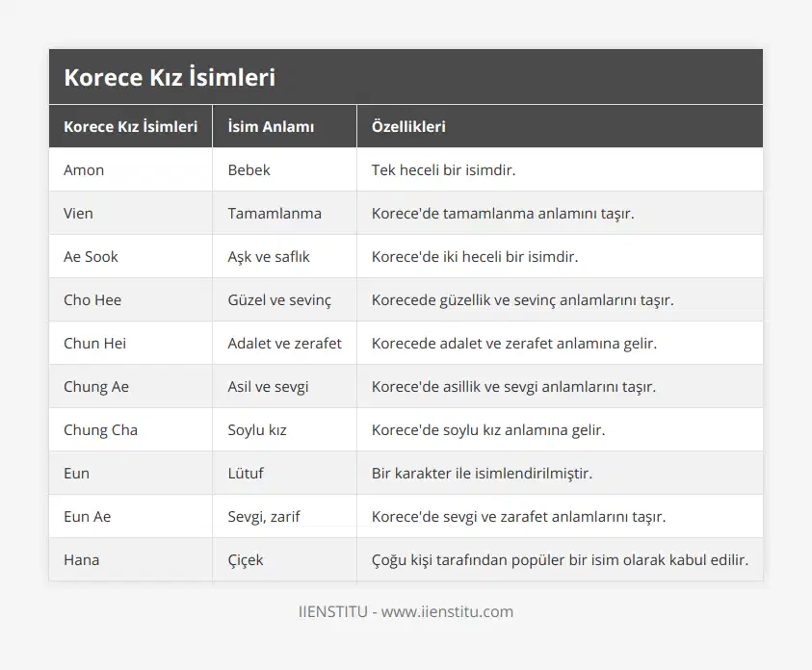This screenshot has width=812, height=670.
Task: Select the meaning 'Bebek' cell
Action: click(249, 169)
